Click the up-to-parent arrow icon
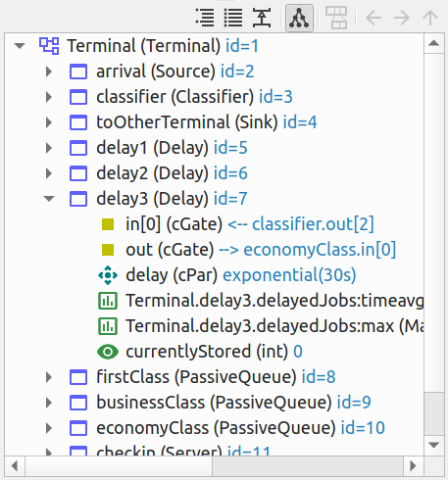 (x=430, y=18)
